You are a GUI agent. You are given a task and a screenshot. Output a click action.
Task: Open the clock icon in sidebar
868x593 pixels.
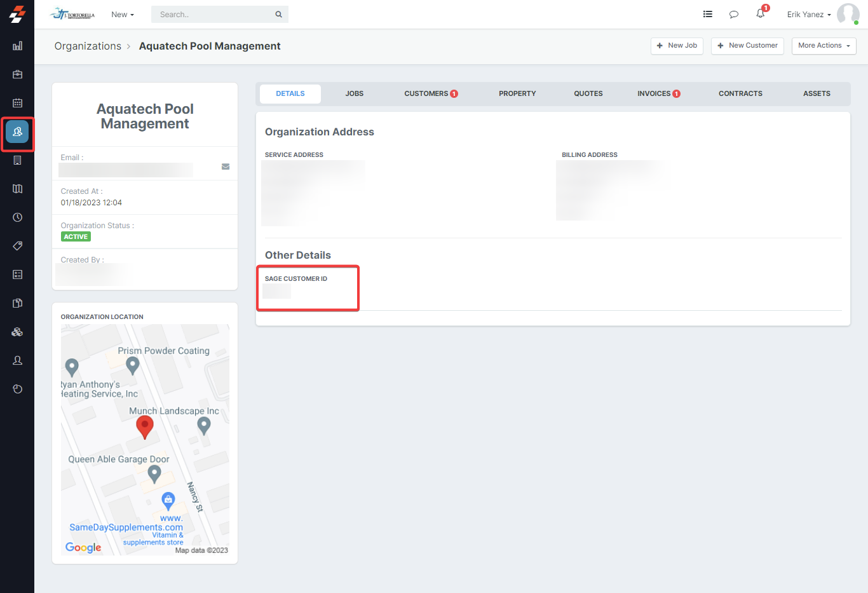17,217
